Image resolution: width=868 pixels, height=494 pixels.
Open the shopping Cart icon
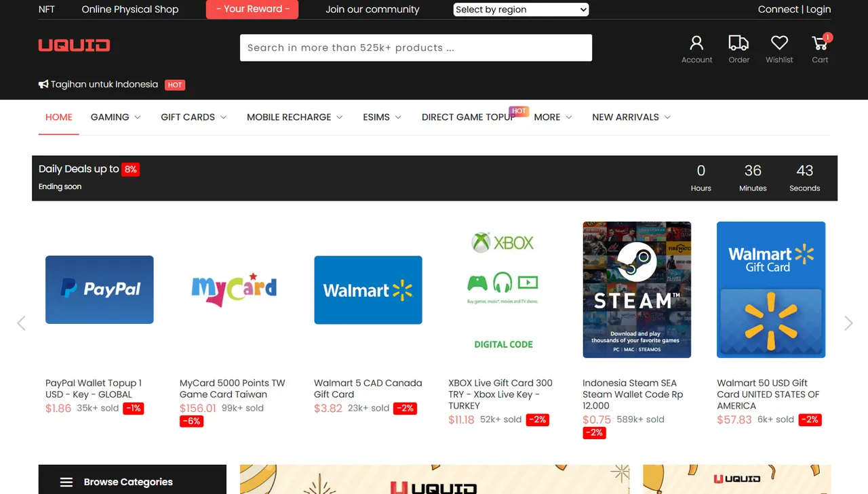pyautogui.click(x=820, y=43)
